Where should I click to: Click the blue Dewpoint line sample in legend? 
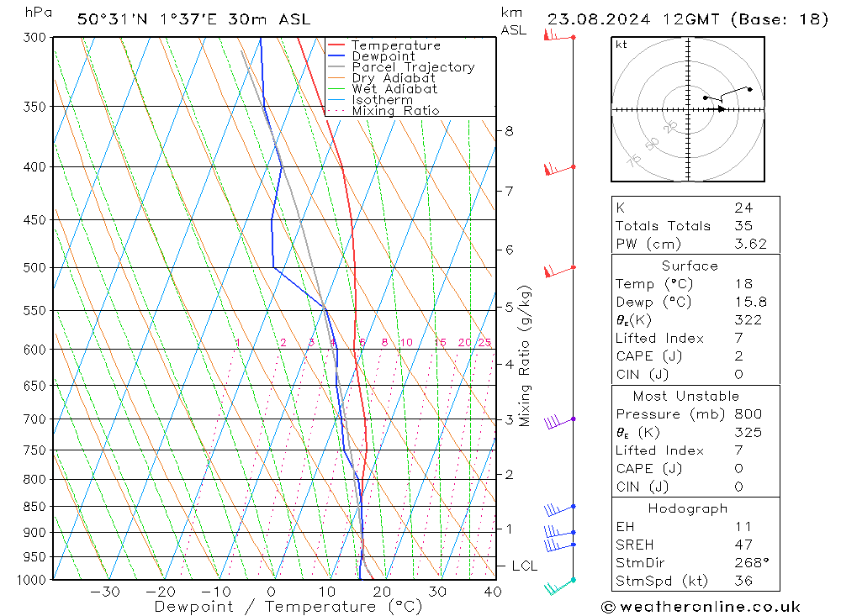[x=336, y=55]
